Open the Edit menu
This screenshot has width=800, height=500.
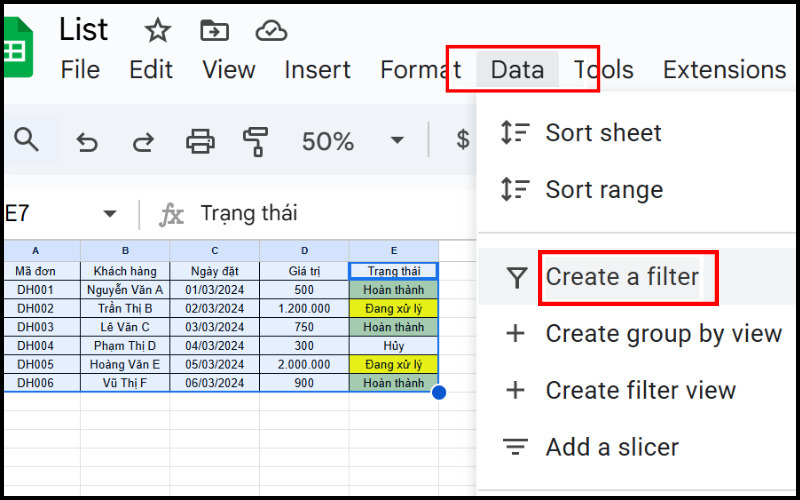(151, 69)
